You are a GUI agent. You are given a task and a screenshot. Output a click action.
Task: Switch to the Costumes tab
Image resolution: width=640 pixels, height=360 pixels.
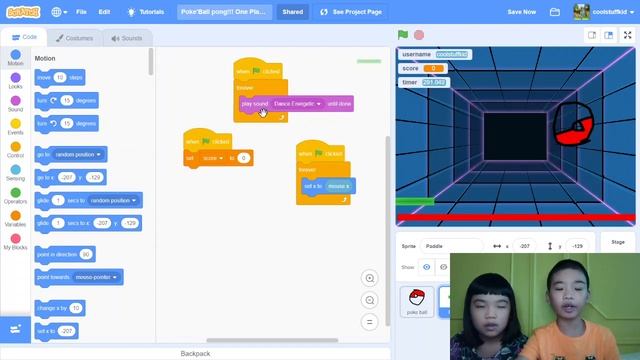tap(74, 38)
